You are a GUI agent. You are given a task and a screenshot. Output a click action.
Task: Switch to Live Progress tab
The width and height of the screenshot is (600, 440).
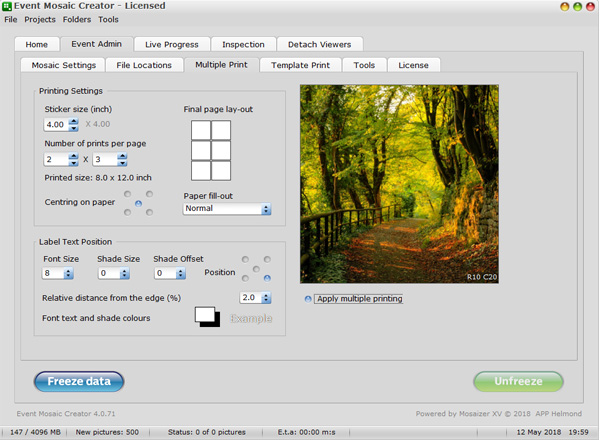[172, 44]
